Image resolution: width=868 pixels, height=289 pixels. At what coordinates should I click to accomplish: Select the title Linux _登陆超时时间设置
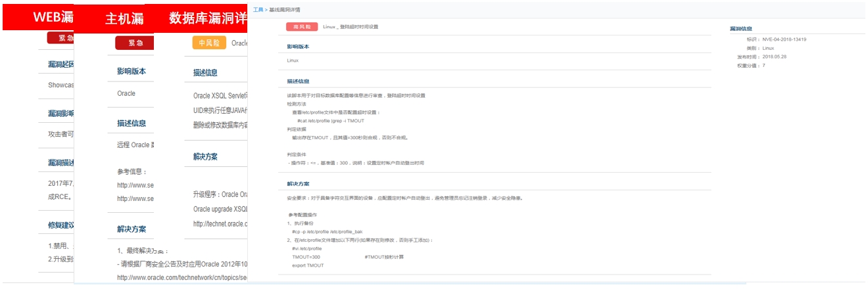click(350, 27)
